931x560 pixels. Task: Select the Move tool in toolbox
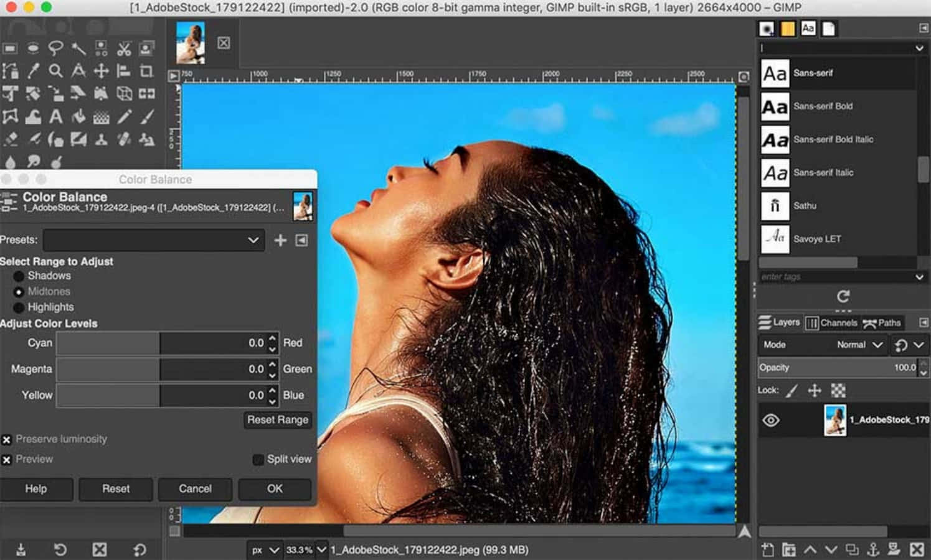101,70
